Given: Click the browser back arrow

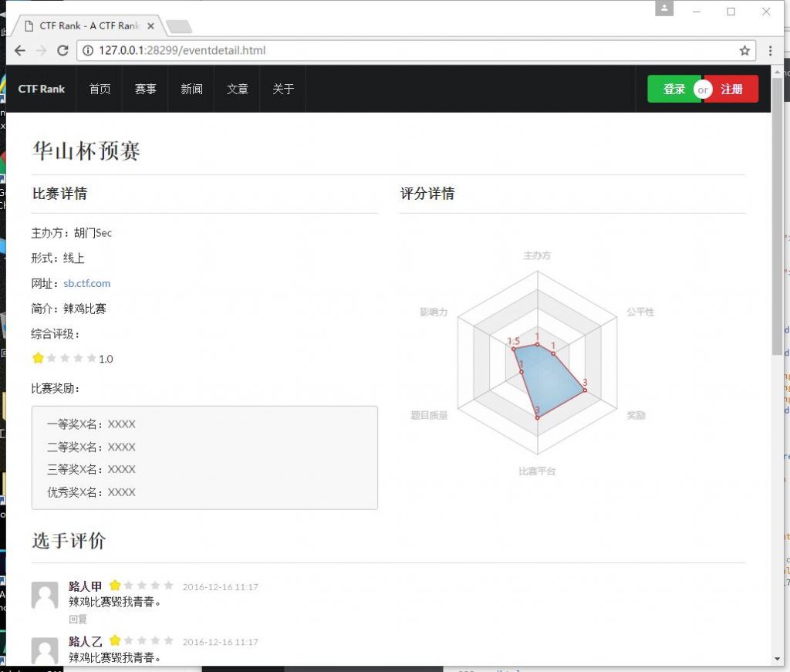Looking at the screenshot, I should tap(20, 51).
